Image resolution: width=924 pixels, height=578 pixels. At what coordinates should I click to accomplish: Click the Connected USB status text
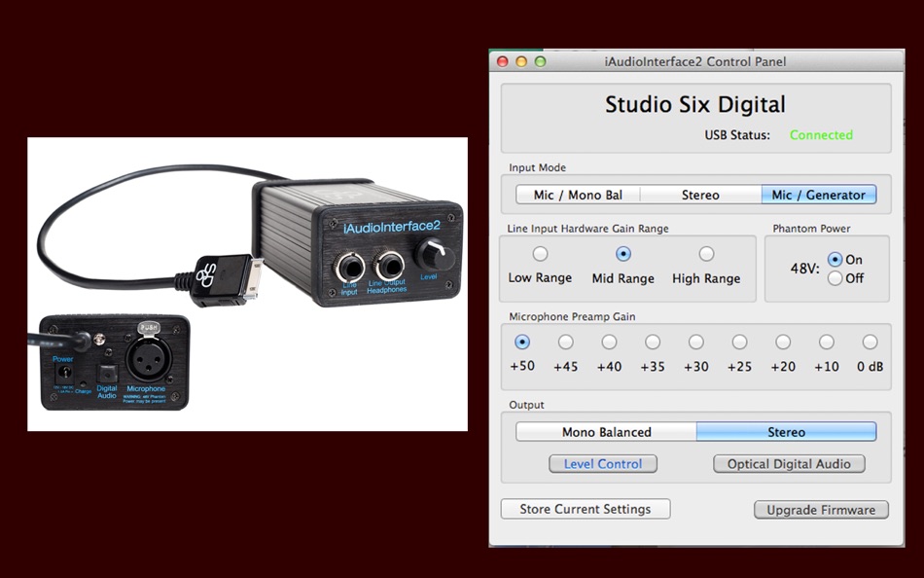pos(821,135)
